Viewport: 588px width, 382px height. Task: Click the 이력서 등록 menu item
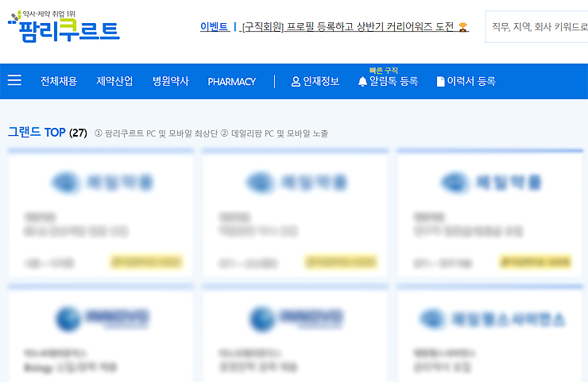466,81
